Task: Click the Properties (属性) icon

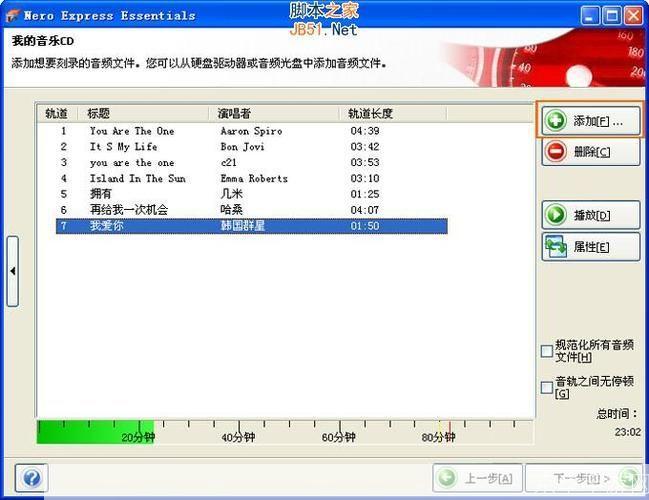Action: click(555, 247)
